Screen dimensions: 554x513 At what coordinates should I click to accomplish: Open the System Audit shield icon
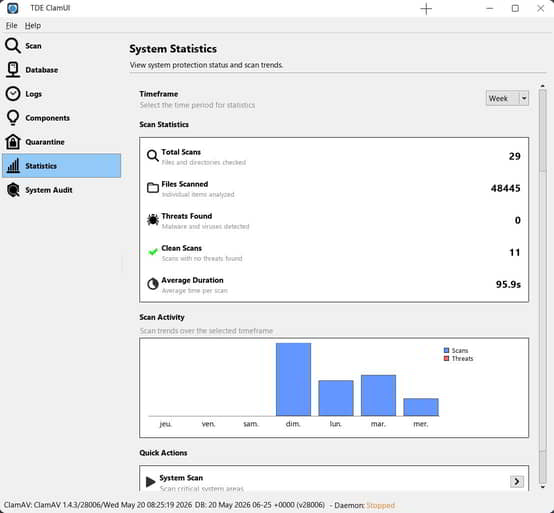click(x=13, y=190)
